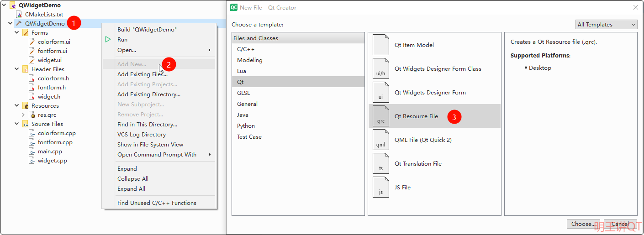Image resolution: width=644 pixels, height=235 pixels.
Task: Open Show in File System View
Action: click(x=159, y=145)
